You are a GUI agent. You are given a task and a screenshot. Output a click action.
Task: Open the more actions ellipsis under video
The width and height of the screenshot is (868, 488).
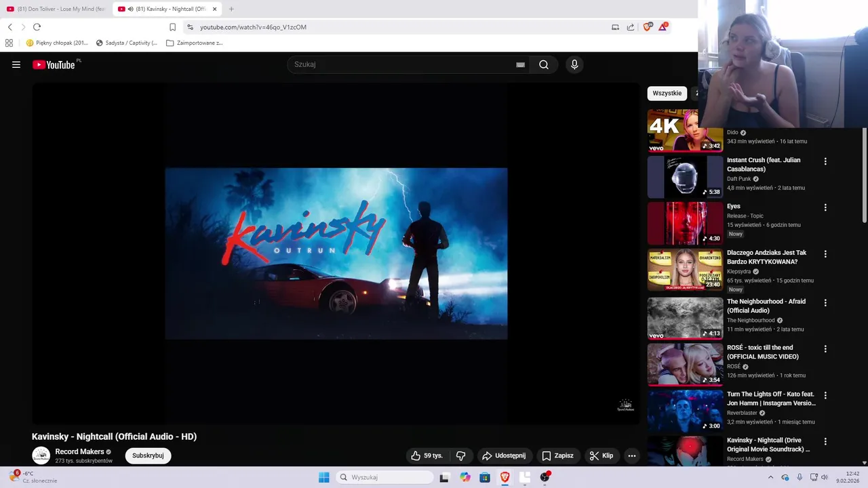point(632,455)
